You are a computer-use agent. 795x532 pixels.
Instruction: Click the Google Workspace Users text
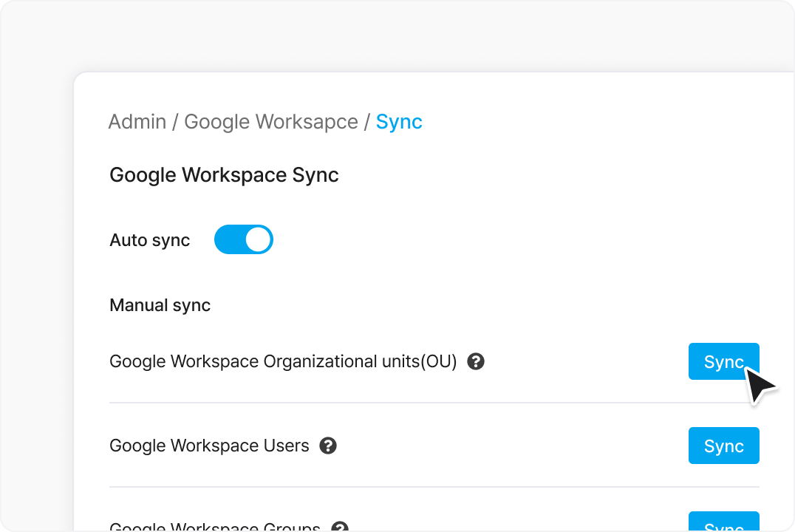[x=209, y=446]
